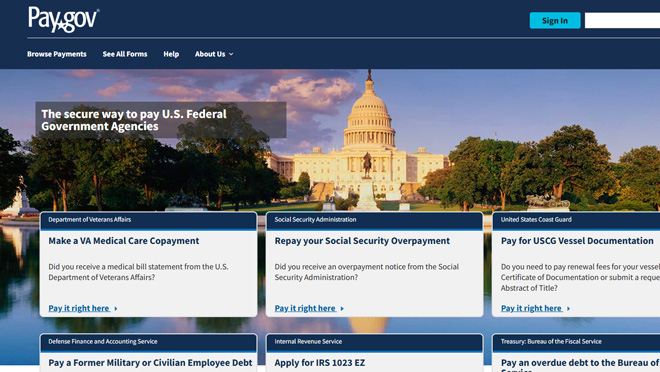This screenshot has height=372, width=660.
Task: Click the Sign In button
Action: point(555,21)
